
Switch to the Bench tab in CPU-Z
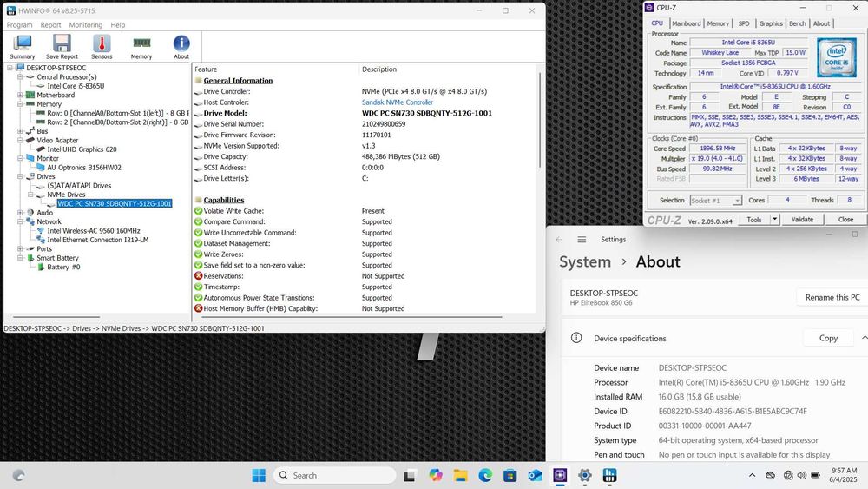[x=797, y=23]
